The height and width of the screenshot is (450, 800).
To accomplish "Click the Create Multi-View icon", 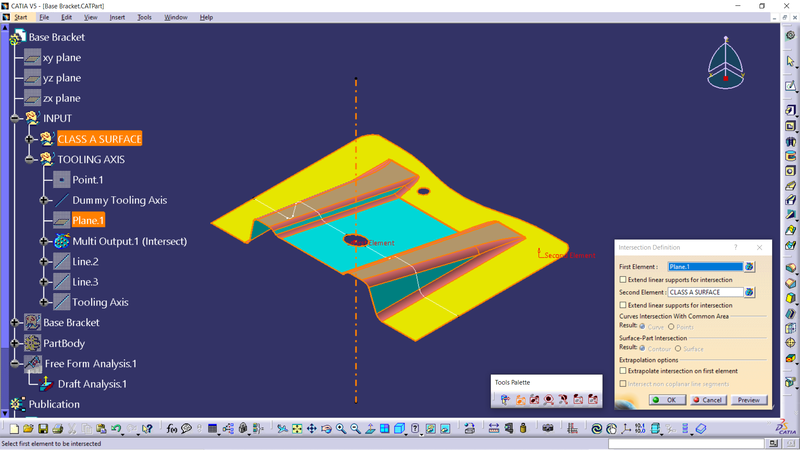I will (x=385, y=429).
